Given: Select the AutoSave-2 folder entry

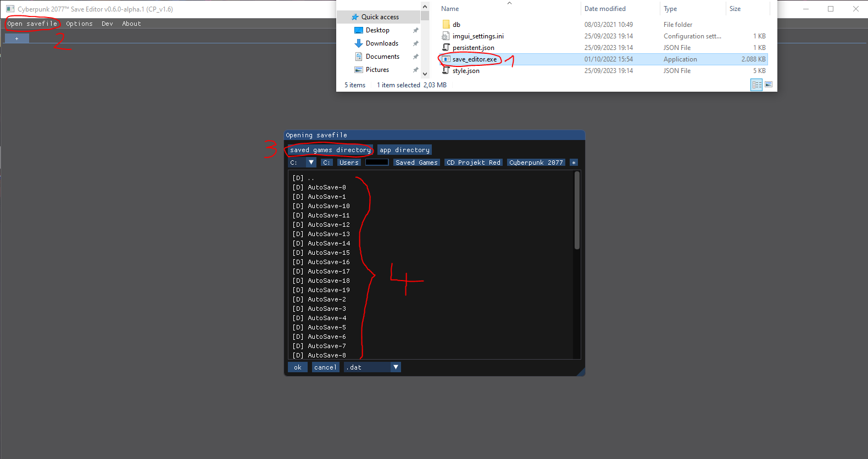Looking at the screenshot, I should coord(431,299).
